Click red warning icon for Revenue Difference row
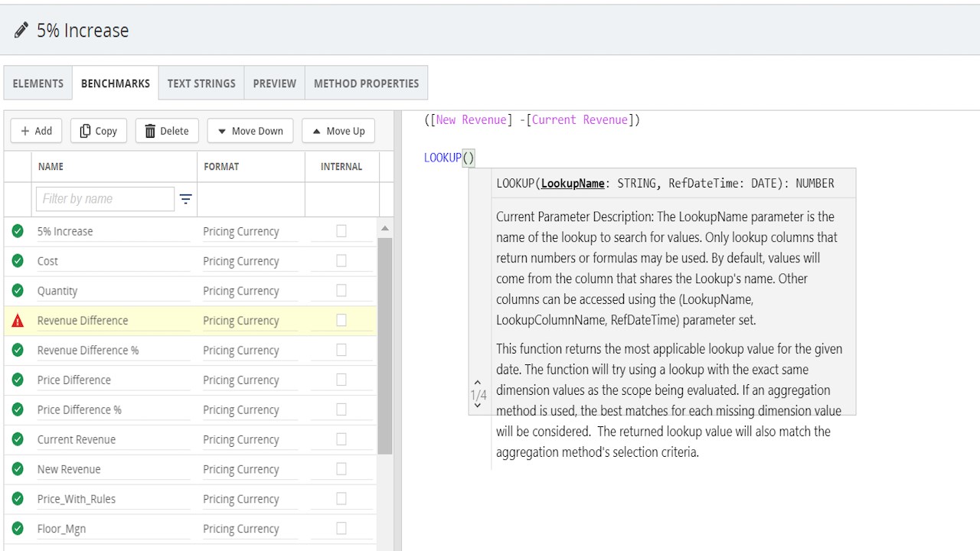The height and width of the screenshot is (551, 980). click(18, 321)
